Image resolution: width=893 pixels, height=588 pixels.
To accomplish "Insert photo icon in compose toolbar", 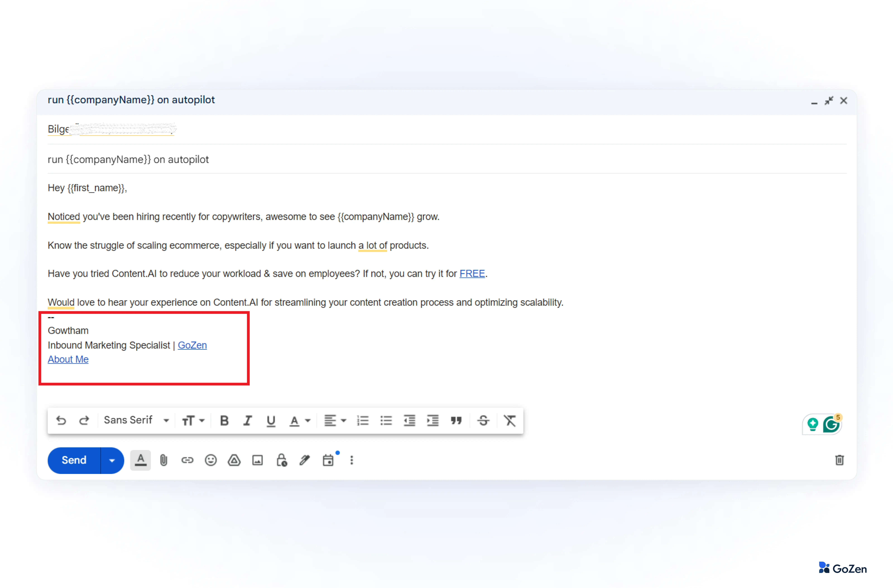I will pyautogui.click(x=257, y=460).
